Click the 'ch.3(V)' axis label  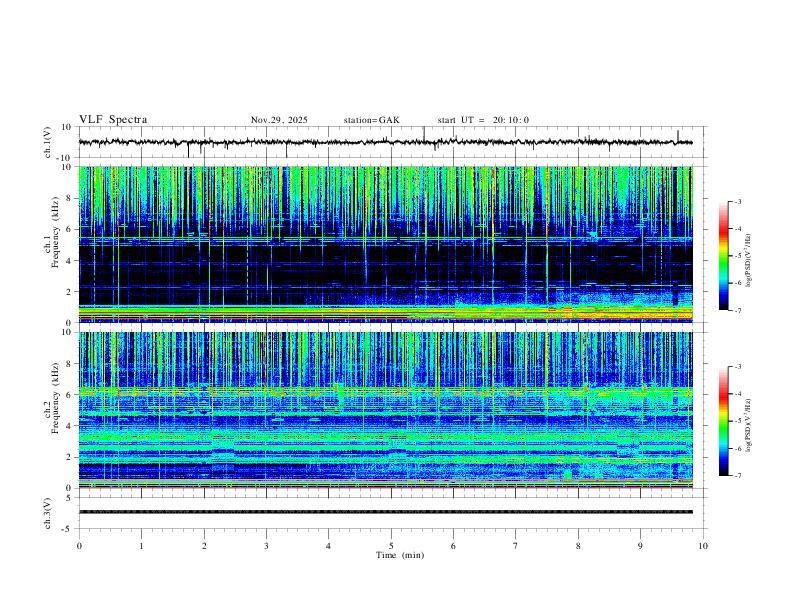[x=48, y=513]
